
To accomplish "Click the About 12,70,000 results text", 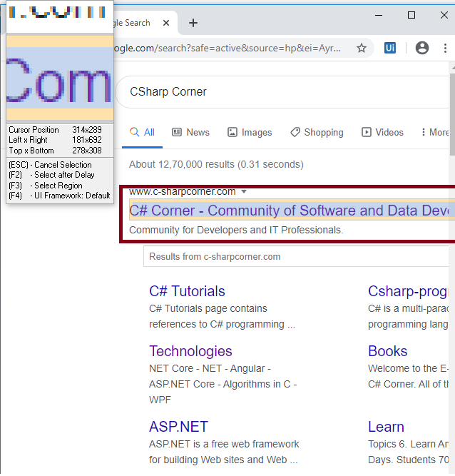I will tap(216, 164).
